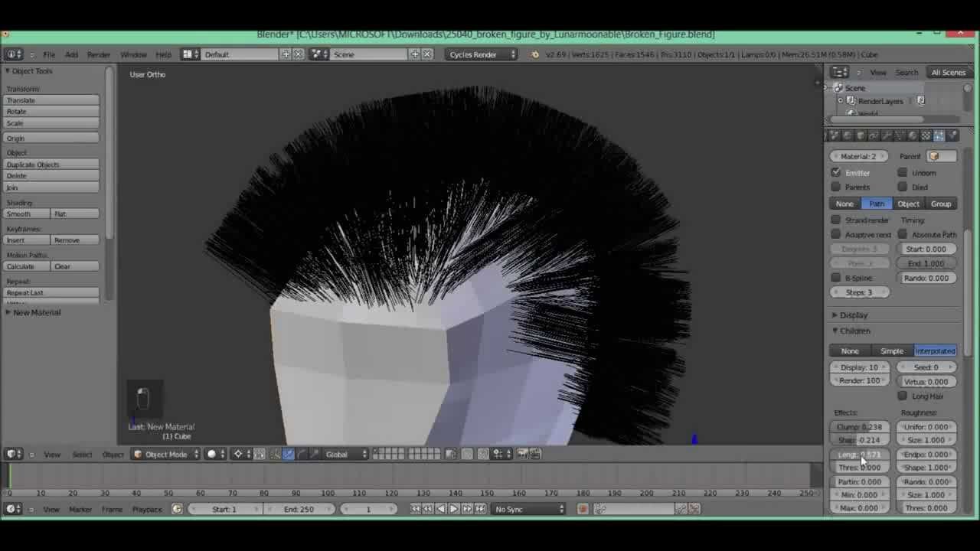Enable the Died checkbox
The width and height of the screenshot is (980, 551).
tap(903, 187)
